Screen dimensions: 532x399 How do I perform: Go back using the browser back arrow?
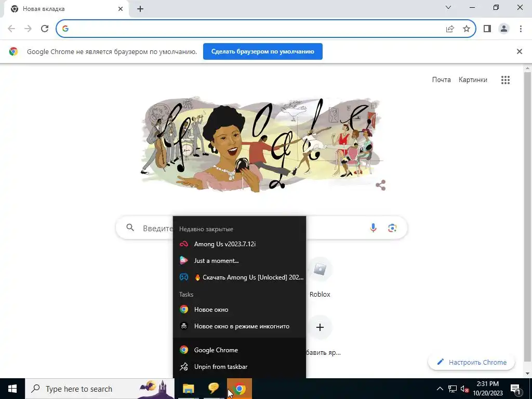11,29
